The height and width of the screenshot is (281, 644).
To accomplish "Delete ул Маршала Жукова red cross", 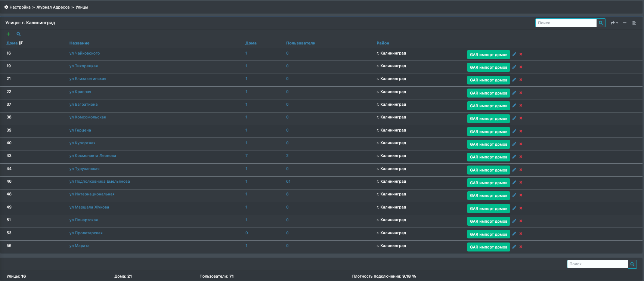I will click(521, 208).
